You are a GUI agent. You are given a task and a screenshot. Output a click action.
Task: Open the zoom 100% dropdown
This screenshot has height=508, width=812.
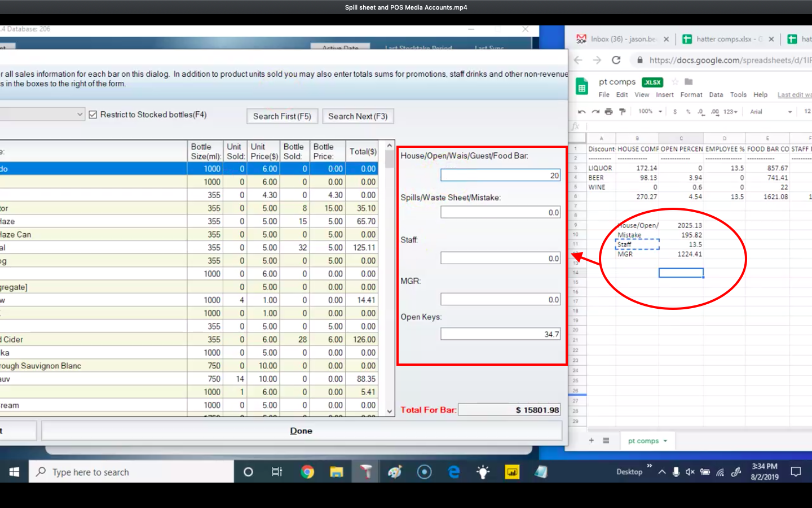650,112
